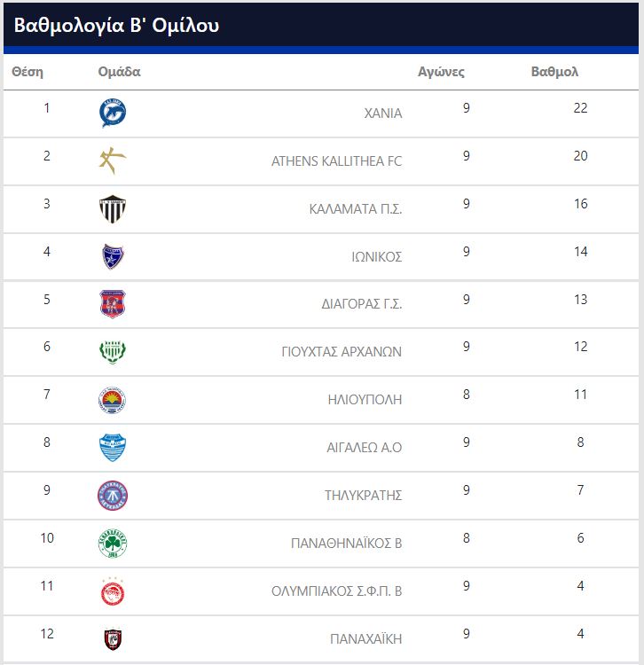Screen dimensions: 644x665
Task: Select the Θέση column header
Action: [x=27, y=72]
